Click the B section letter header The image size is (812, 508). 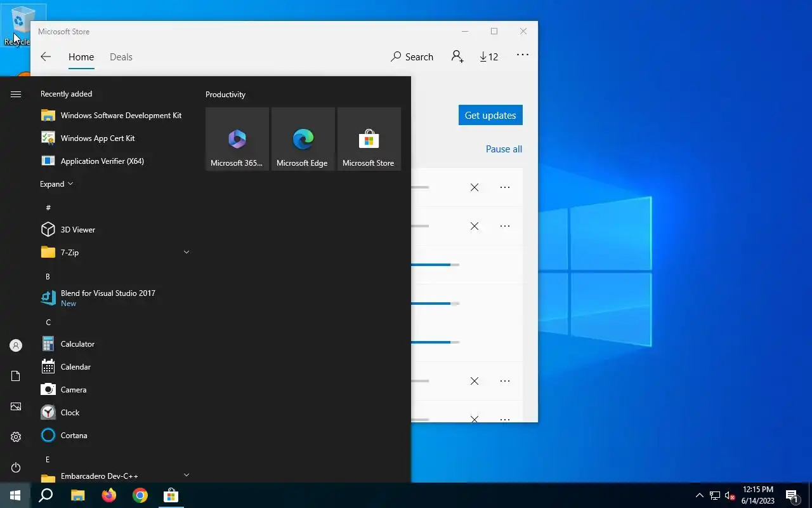pyautogui.click(x=48, y=276)
